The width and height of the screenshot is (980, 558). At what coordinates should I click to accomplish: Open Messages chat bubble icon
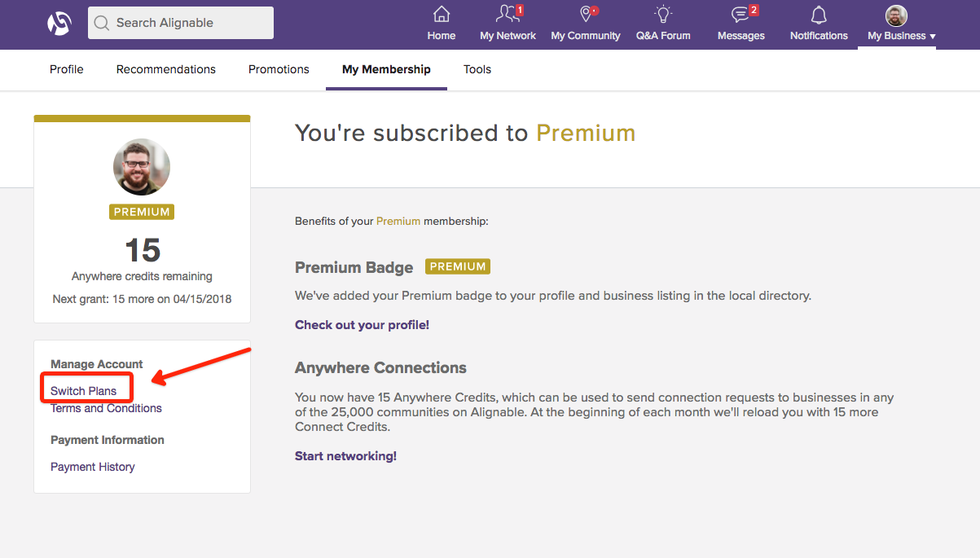click(x=740, y=15)
